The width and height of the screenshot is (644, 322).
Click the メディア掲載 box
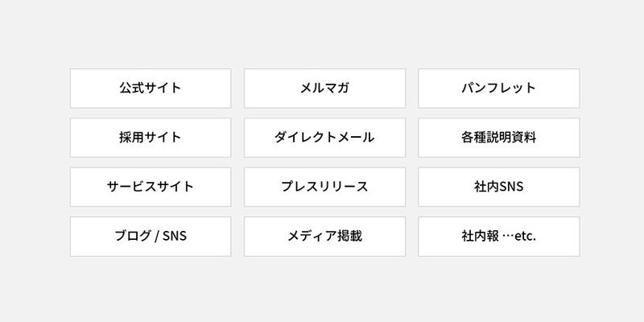pyautogui.click(x=325, y=237)
